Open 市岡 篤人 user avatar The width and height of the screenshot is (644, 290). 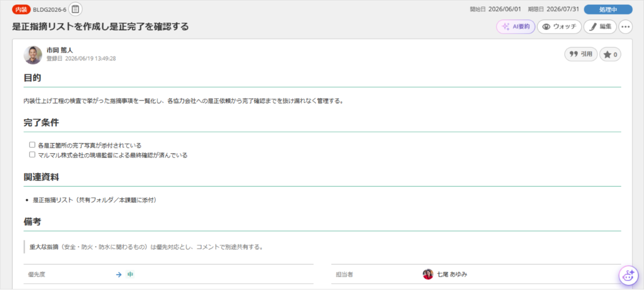coord(33,55)
